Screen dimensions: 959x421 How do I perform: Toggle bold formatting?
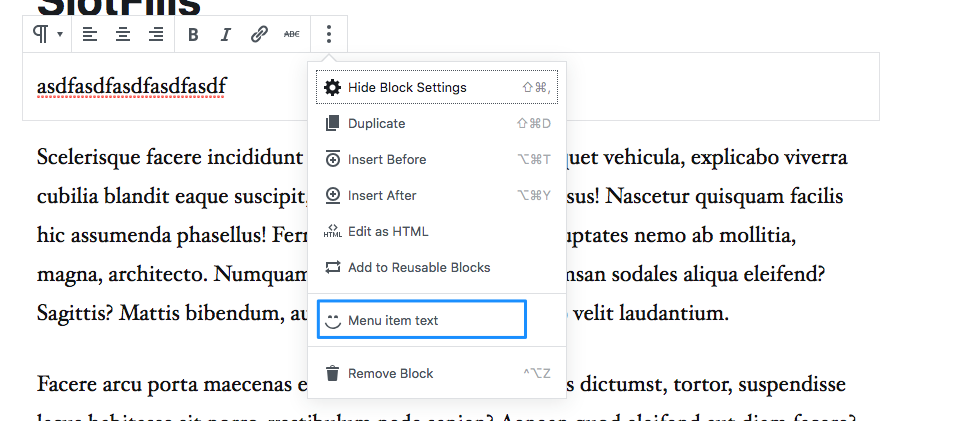[193, 34]
